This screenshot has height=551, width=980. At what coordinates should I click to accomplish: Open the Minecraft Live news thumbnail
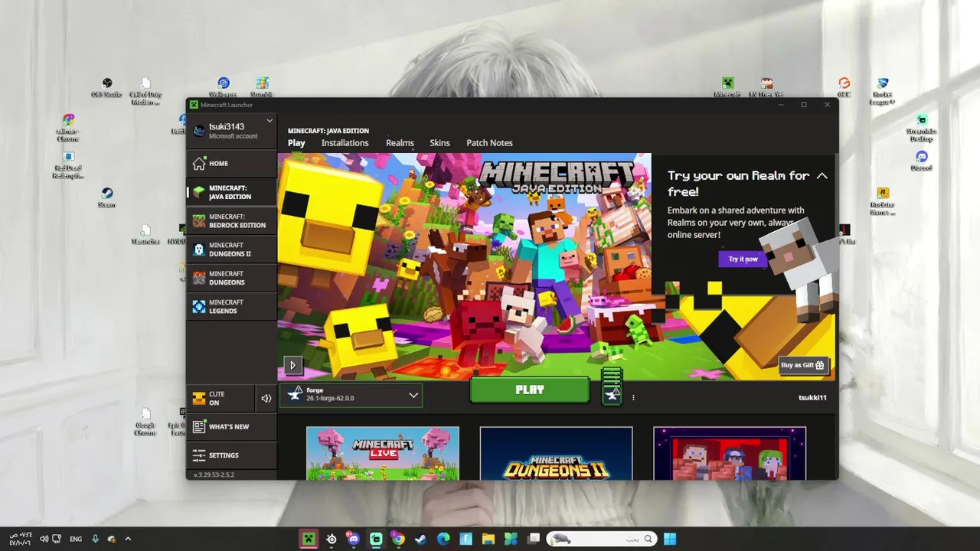pos(383,453)
